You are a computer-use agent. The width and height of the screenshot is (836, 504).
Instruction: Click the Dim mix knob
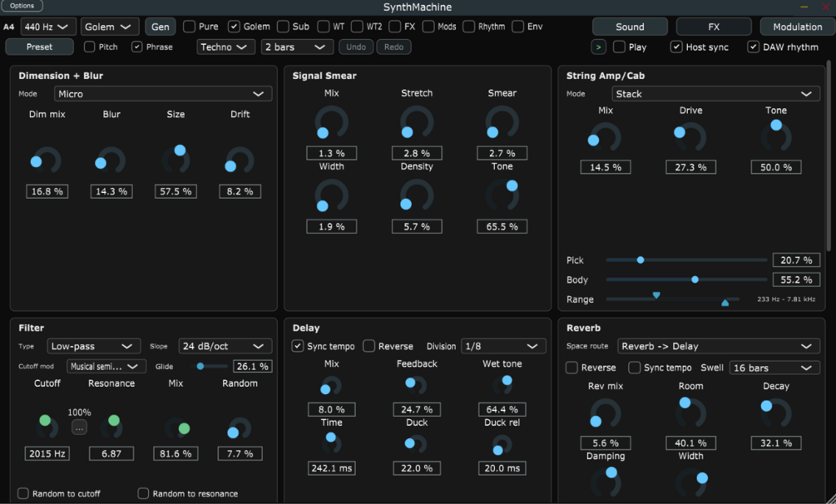47,160
